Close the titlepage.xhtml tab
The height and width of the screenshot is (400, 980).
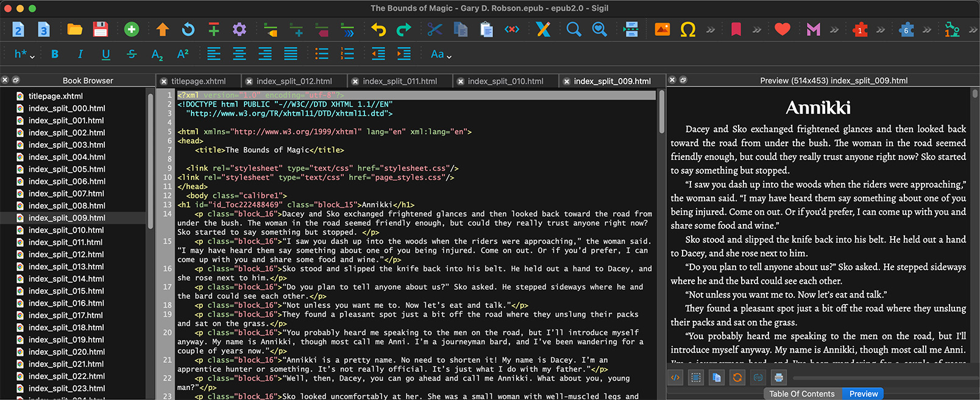(x=163, y=81)
